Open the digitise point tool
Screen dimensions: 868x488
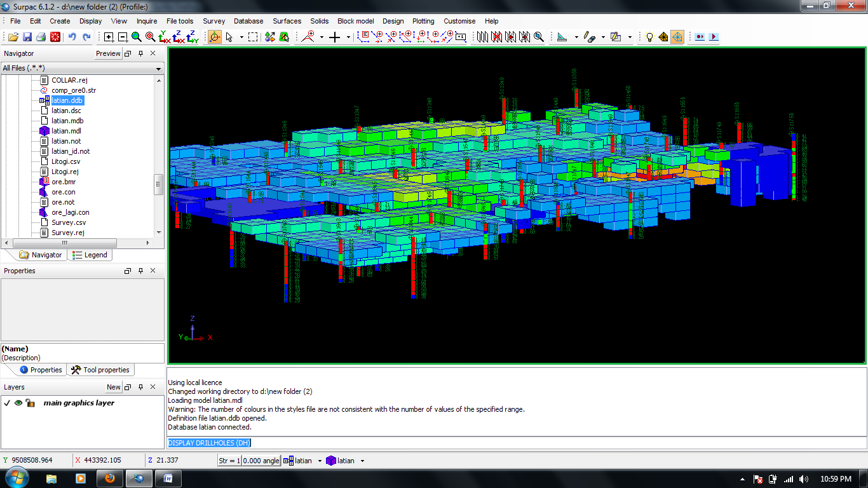[x=335, y=37]
